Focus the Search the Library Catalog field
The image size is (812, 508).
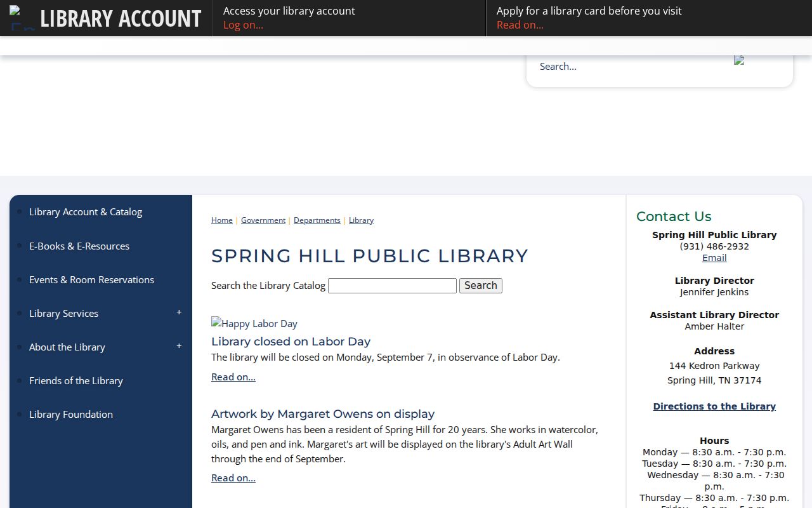(x=392, y=286)
